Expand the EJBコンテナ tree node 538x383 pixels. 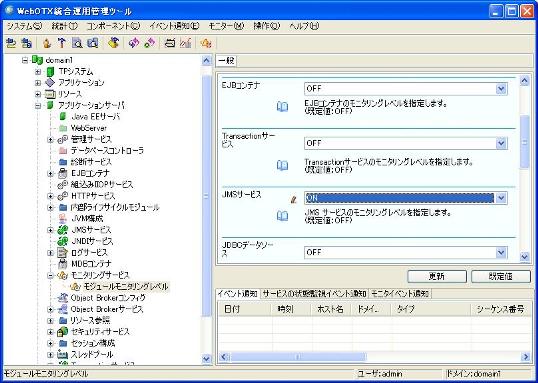coord(50,173)
